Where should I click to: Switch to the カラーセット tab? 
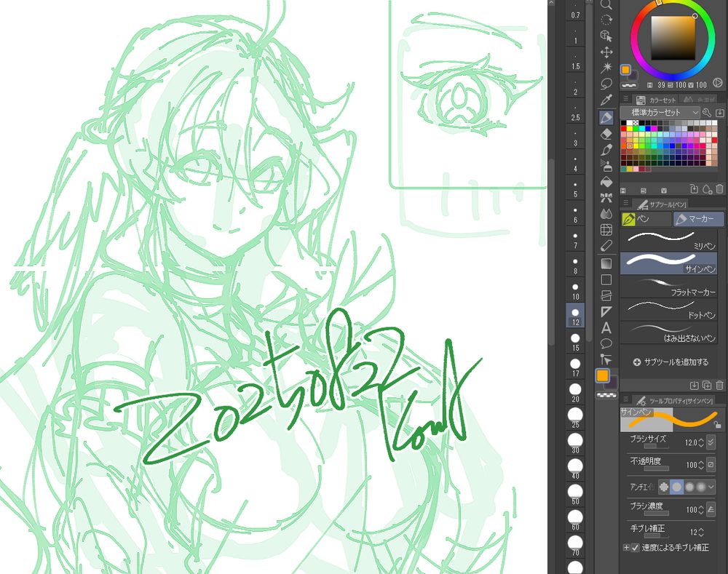tap(656, 100)
